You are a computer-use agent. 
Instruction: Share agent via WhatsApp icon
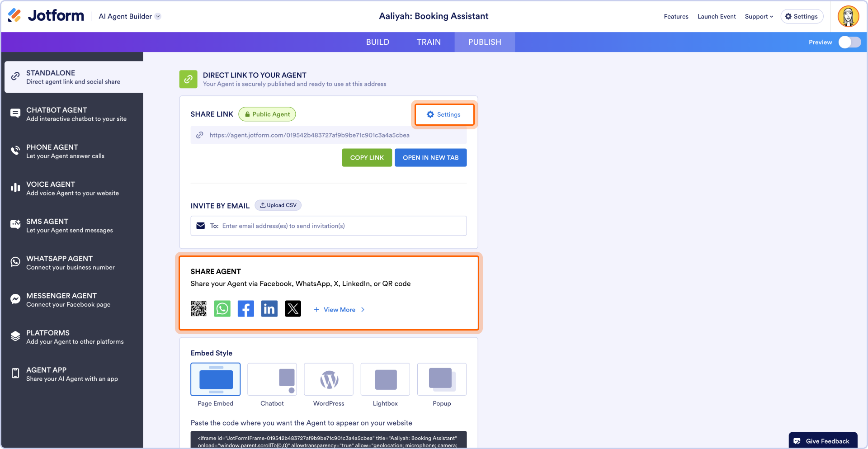[222, 309]
